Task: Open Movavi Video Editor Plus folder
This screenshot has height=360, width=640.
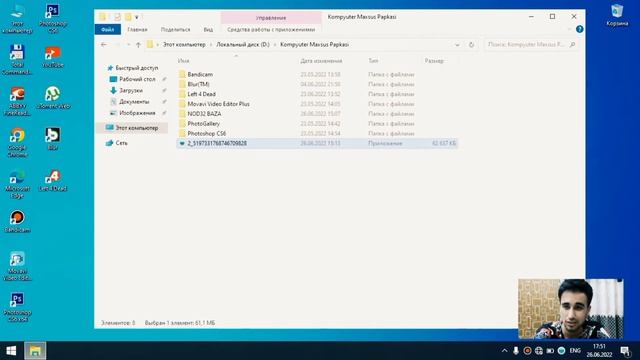Action: pyautogui.click(x=218, y=104)
